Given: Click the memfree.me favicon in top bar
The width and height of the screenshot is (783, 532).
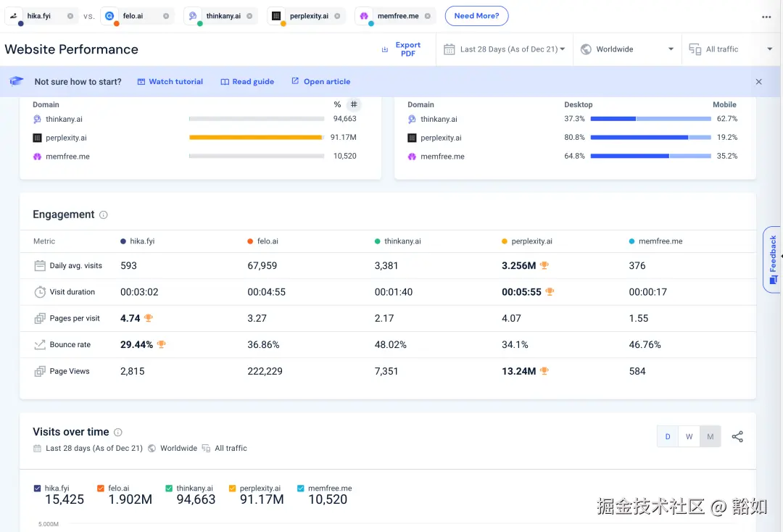Looking at the screenshot, I should pos(364,16).
